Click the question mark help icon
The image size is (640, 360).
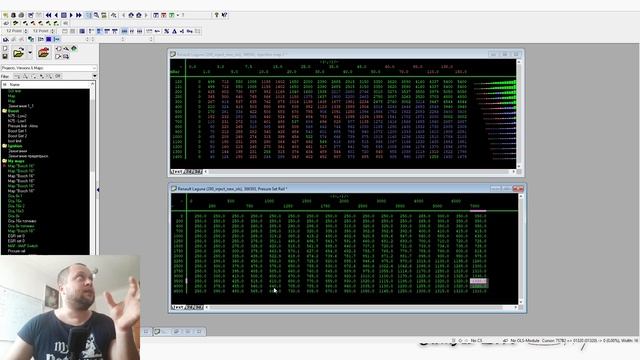coord(216,15)
